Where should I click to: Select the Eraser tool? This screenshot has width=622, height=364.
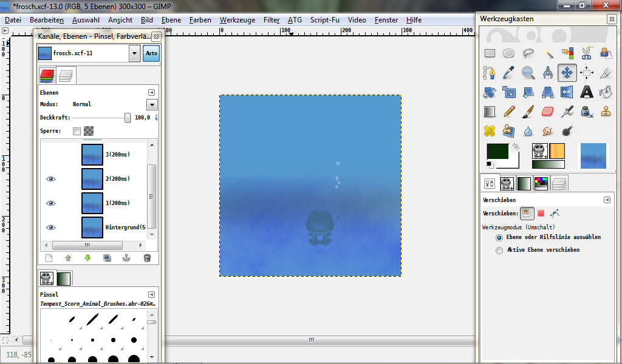pyautogui.click(x=548, y=112)
